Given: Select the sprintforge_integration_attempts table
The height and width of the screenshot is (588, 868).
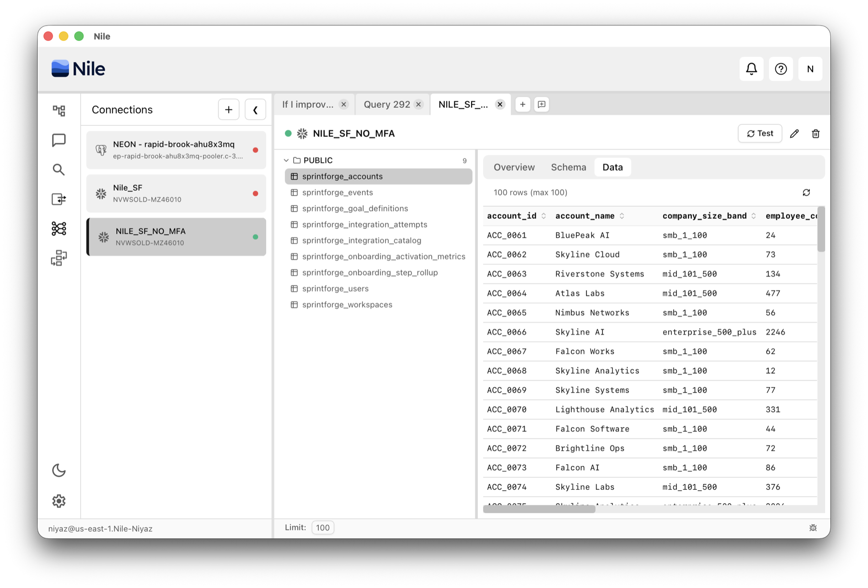Looking at the screenshot, I should click(379, 224).
